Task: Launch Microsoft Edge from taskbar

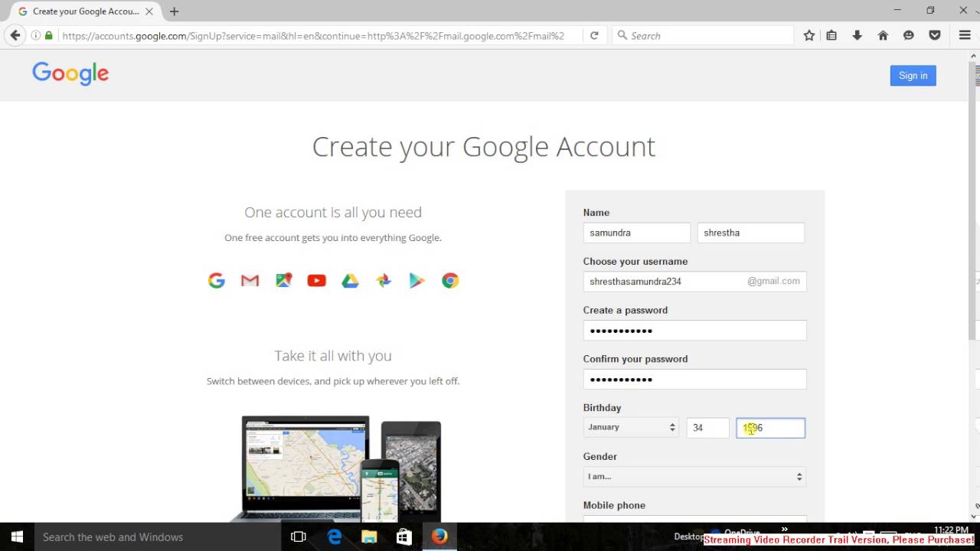Action: [335, 536]
